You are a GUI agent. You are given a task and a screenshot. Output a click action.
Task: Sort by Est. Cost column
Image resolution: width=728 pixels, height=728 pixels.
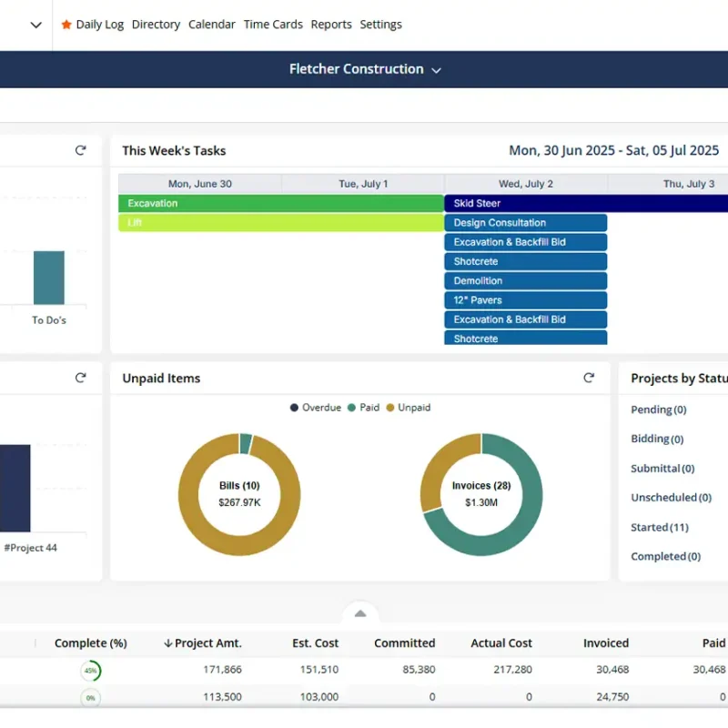point(315,643)
